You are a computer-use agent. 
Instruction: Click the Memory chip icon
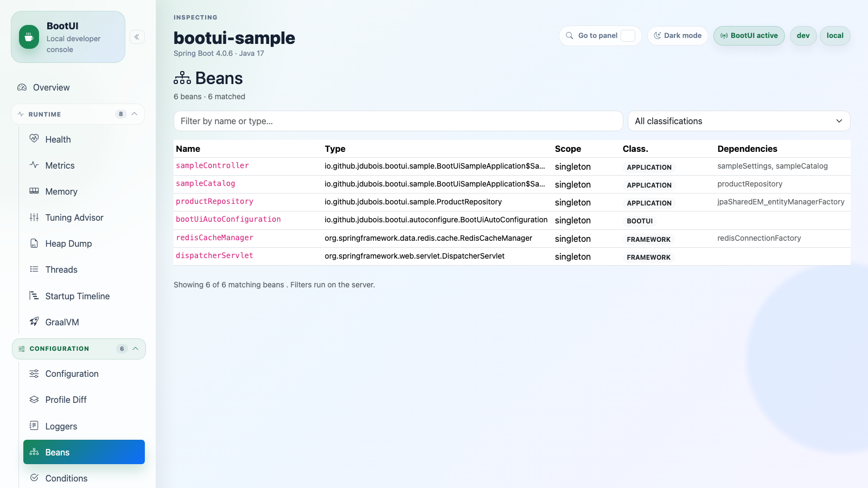pyautogui.click(x=34, y=191)
